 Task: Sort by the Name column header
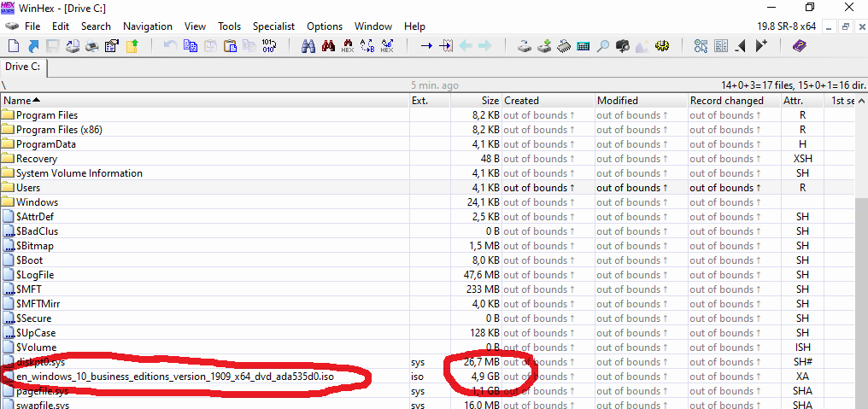205,100
